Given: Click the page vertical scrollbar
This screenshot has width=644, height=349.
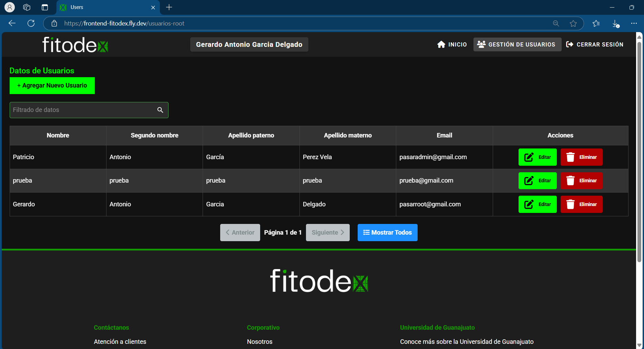Looking at the screenshot, I should pos(639,152).
